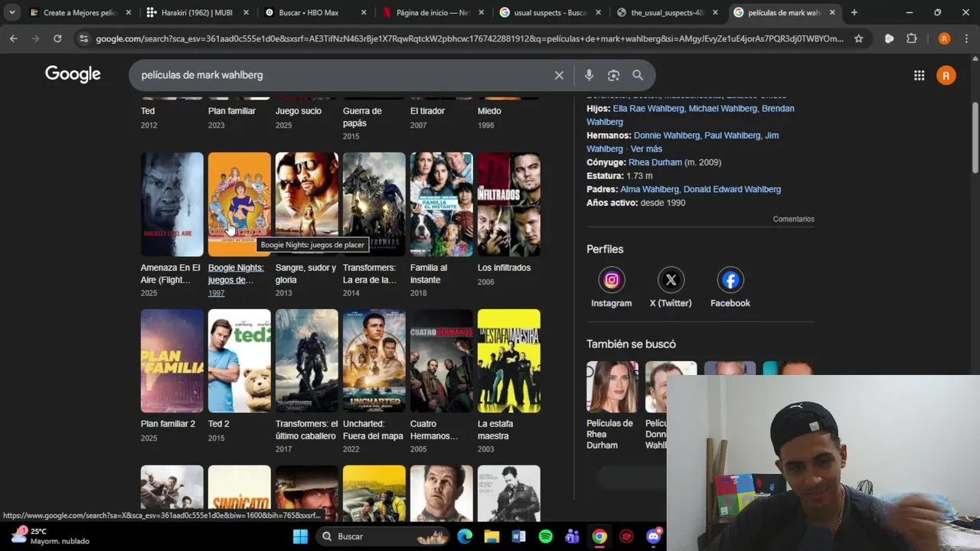Viewport: 980px width, 551px height.
Task: Open File Explorer from the taskbar
Action: pos(492,536)
